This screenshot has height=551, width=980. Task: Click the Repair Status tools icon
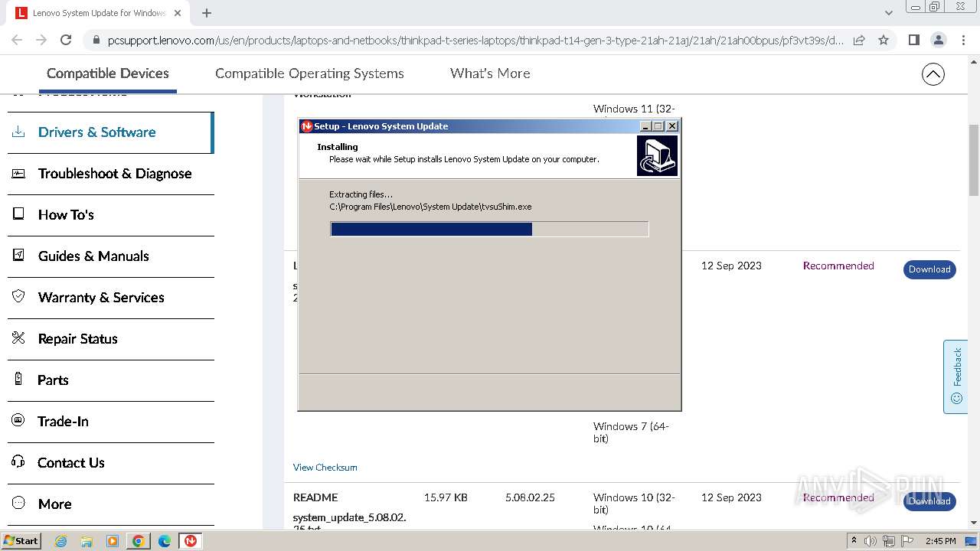coord(18,337)
